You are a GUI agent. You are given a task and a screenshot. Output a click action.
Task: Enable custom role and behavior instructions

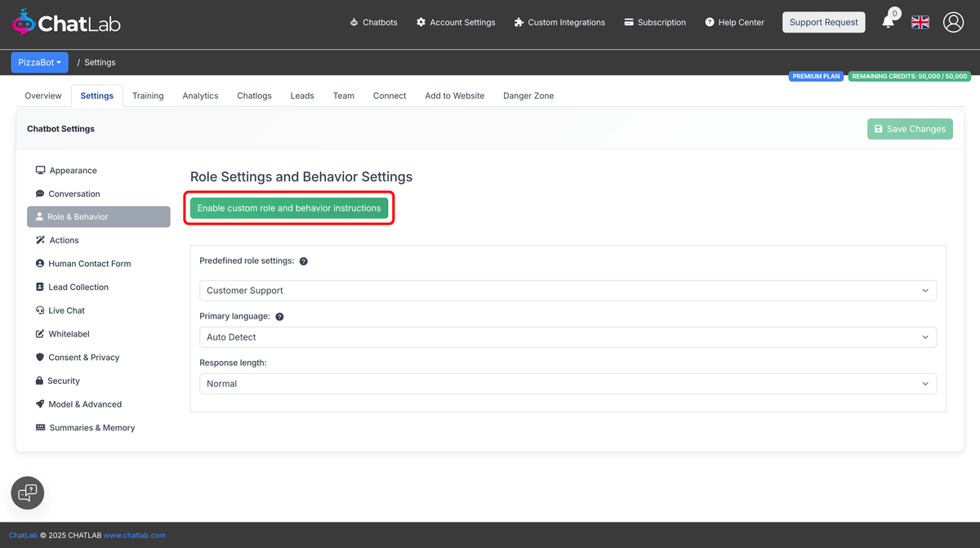click(x=289, y=207)
